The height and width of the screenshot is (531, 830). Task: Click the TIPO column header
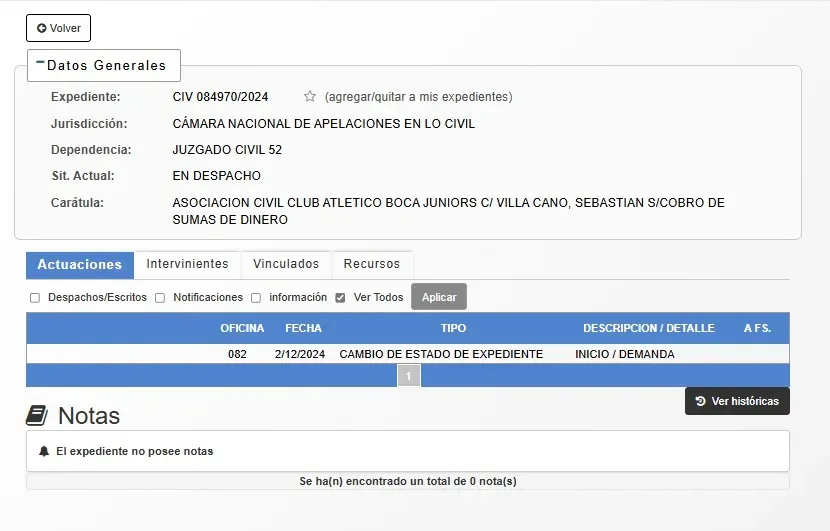(x=453, y=328)
